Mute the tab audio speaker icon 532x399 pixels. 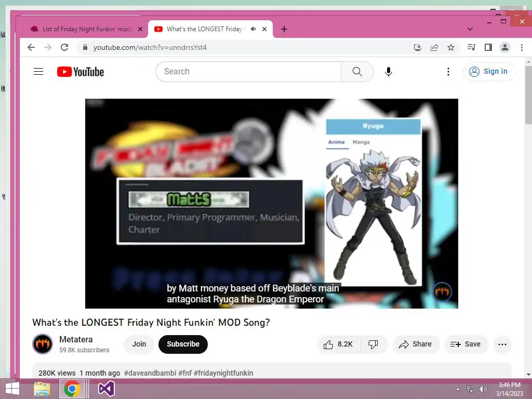pos(253,29)
